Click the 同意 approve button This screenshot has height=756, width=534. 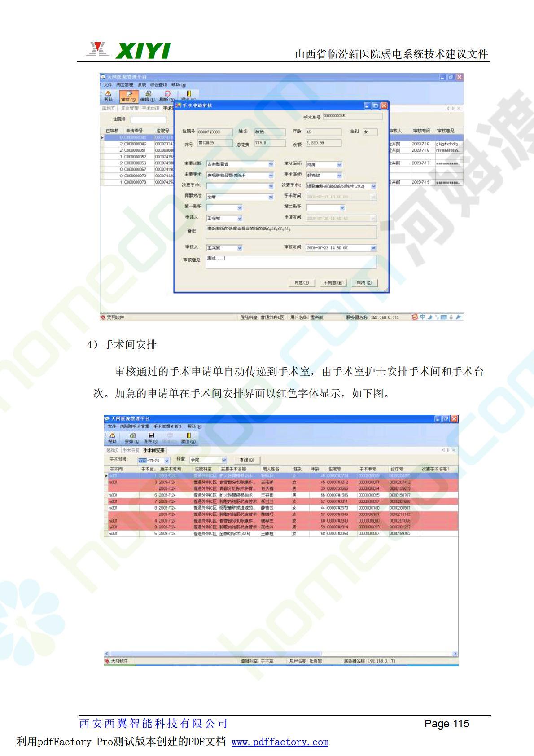302,283
